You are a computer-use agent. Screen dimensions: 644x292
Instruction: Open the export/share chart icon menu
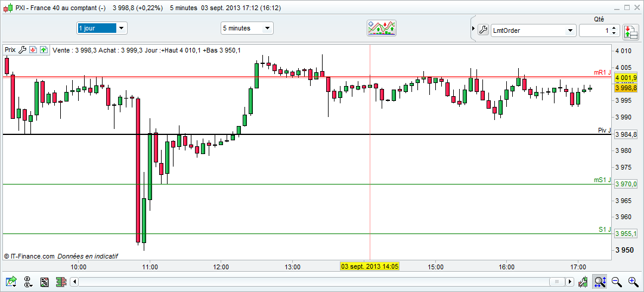click(x=11, y=282)
